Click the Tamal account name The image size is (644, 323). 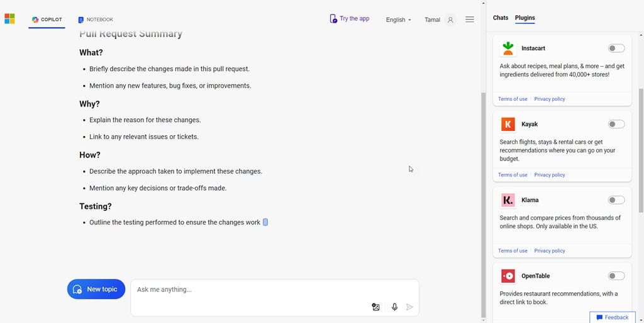pyautogui.click(x=432, y=20)
